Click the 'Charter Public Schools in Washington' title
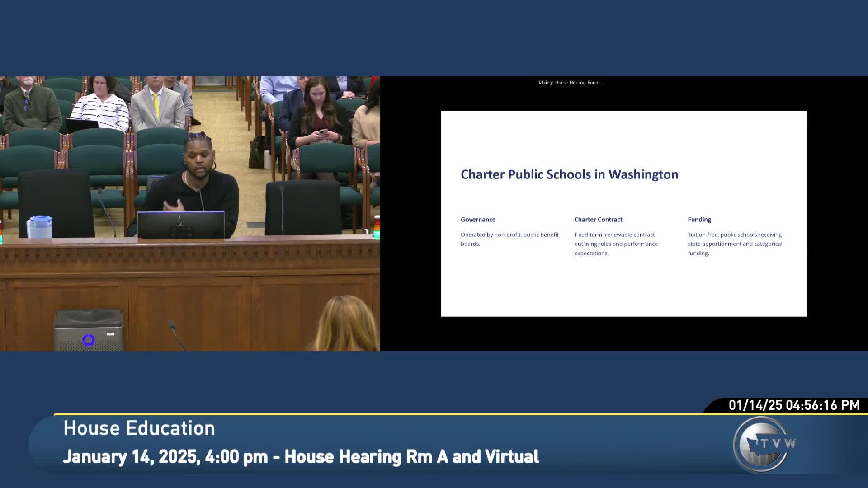Viewport: 868px width, 488px height. (569, 174)
